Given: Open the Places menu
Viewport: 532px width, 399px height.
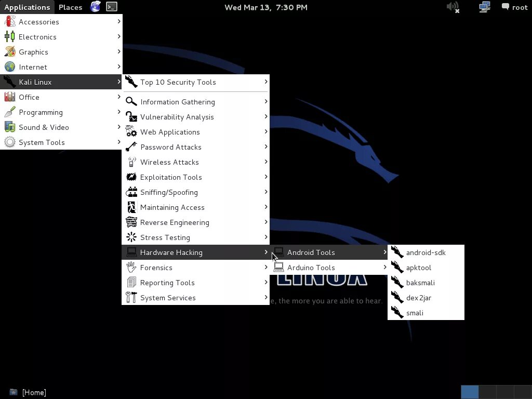Looking at the screenshot, I should 71,7.
